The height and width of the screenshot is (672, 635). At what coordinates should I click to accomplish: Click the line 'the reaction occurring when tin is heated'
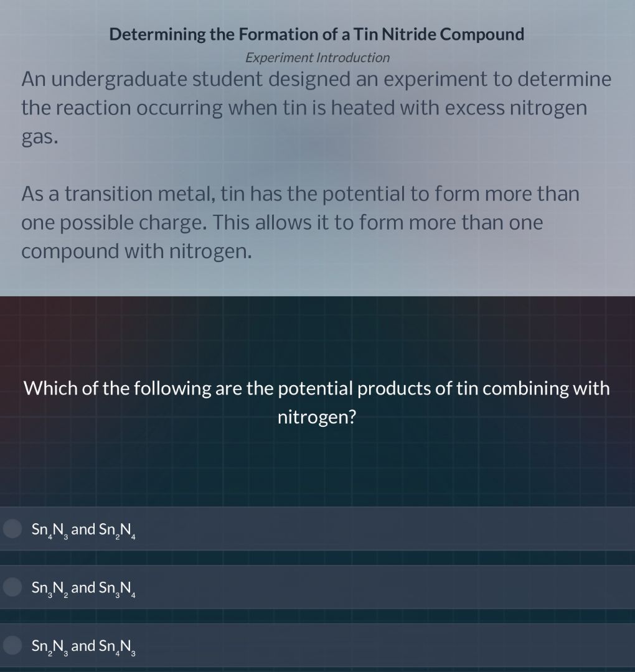coord(304,108)
